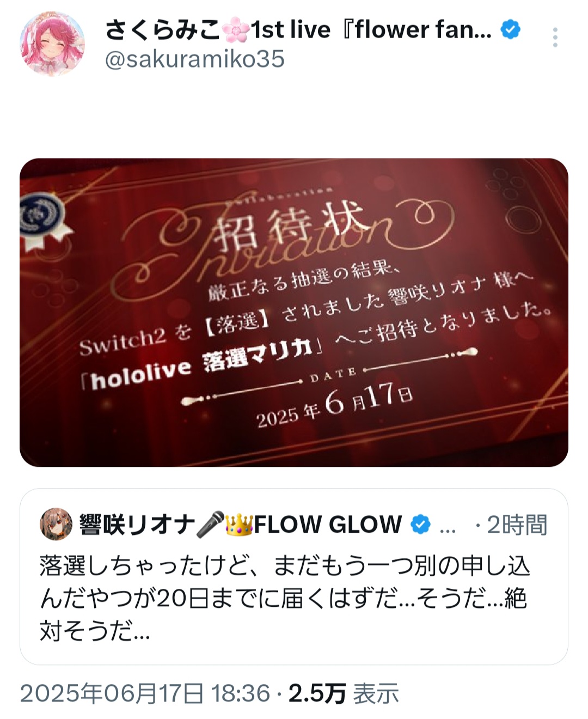Open the three-dot more options menu
Viewport: 588px width, 719px height.
click(555, 37)
